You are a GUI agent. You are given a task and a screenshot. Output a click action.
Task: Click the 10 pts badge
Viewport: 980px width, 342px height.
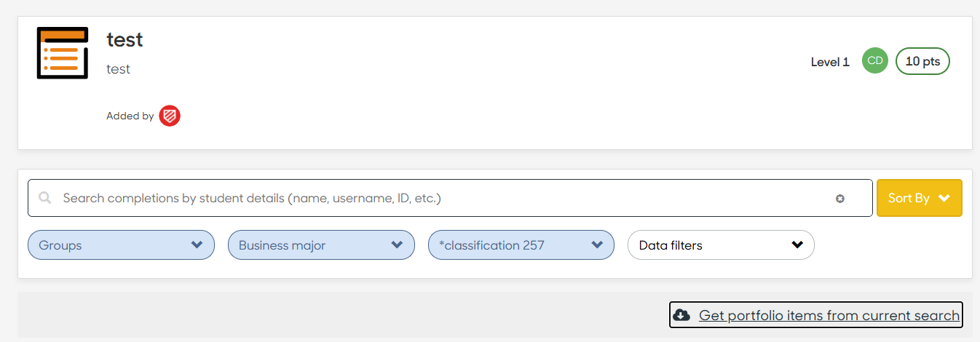pos(922,62)
